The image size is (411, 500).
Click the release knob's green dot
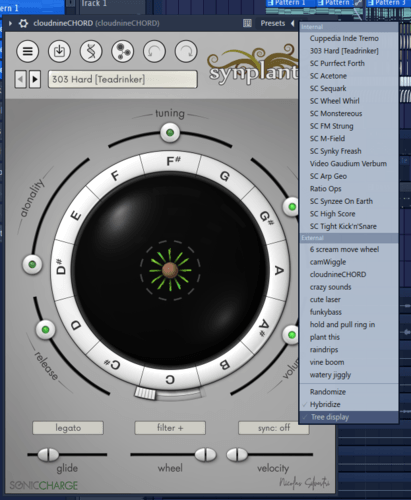(45, 330)
